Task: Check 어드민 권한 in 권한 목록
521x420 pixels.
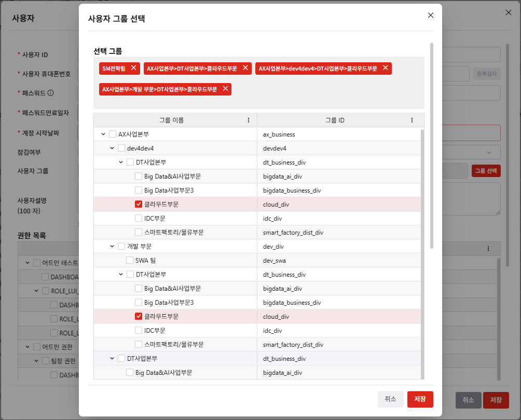Action: [37, 347]
